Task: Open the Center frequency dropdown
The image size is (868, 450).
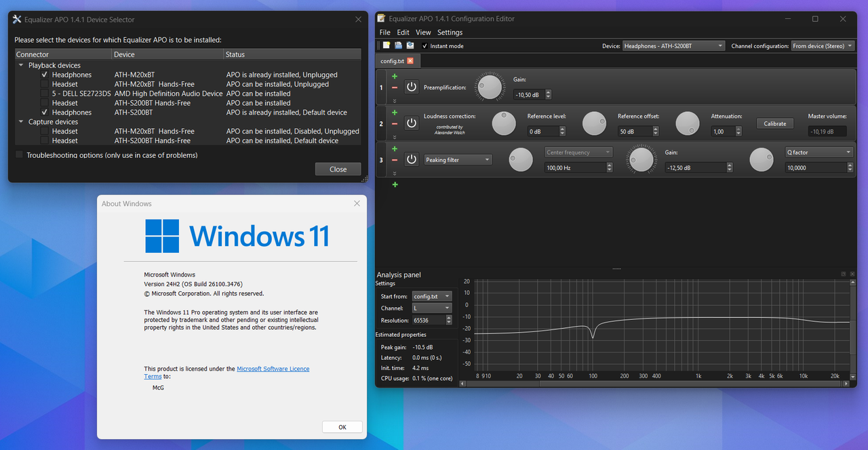Action: 578,152
